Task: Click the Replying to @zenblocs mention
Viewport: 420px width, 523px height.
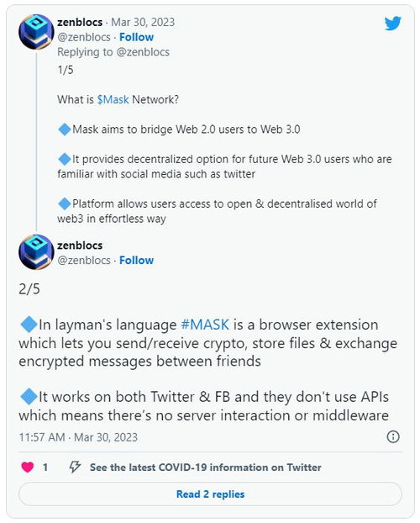Action: (143, 52)
